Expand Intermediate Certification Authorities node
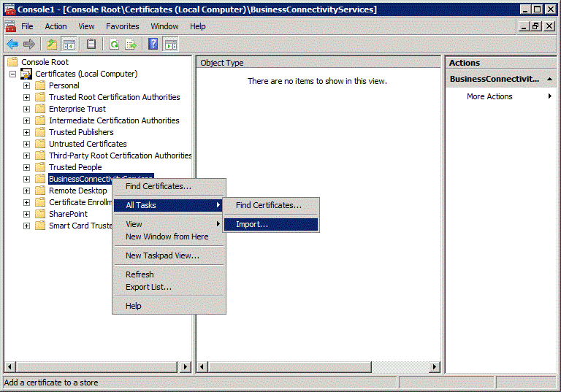The image size is (561, 392). [26, 121]
